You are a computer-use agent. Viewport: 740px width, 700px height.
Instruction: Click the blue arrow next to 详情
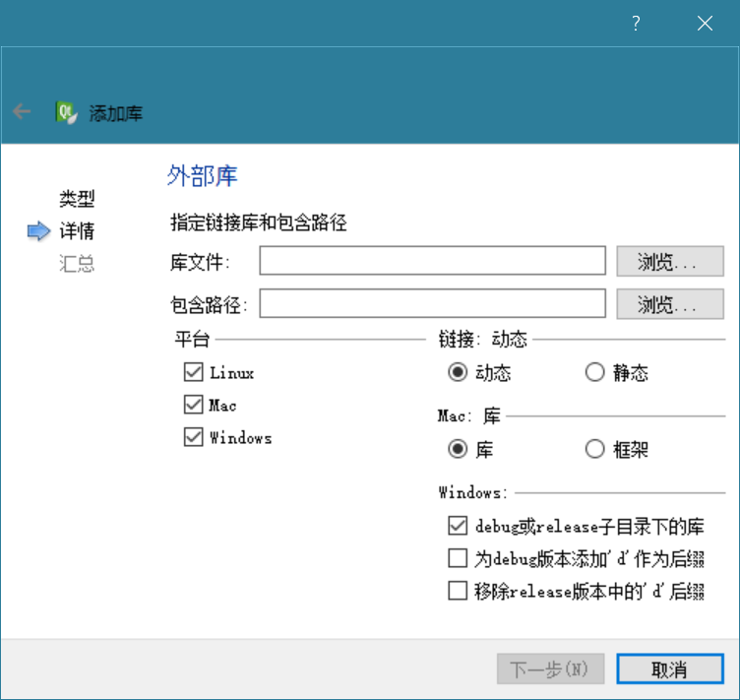pyautogui.click(x=38, y=231)
